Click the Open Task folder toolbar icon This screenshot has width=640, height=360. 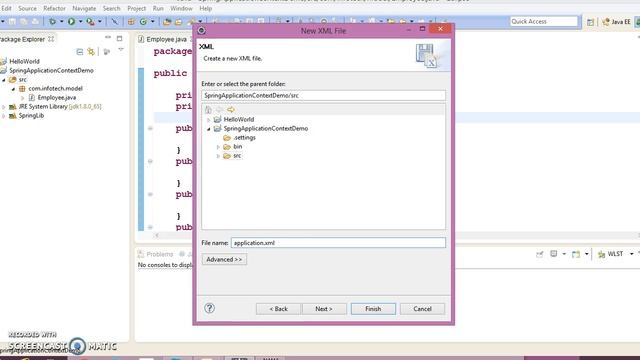tap(179, 22)
